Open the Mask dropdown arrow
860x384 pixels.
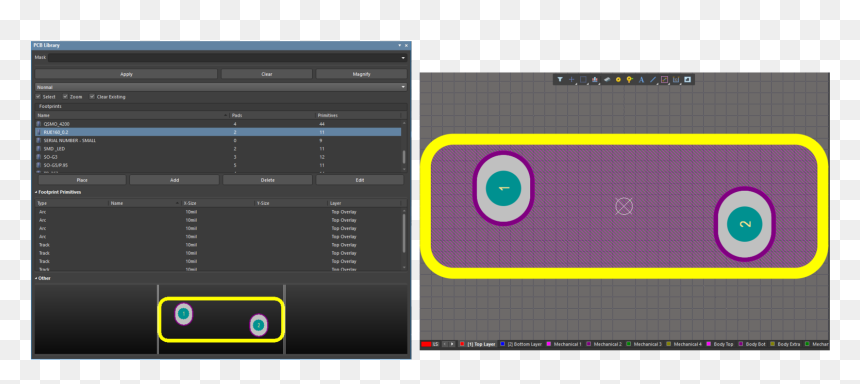click(403, 58)
